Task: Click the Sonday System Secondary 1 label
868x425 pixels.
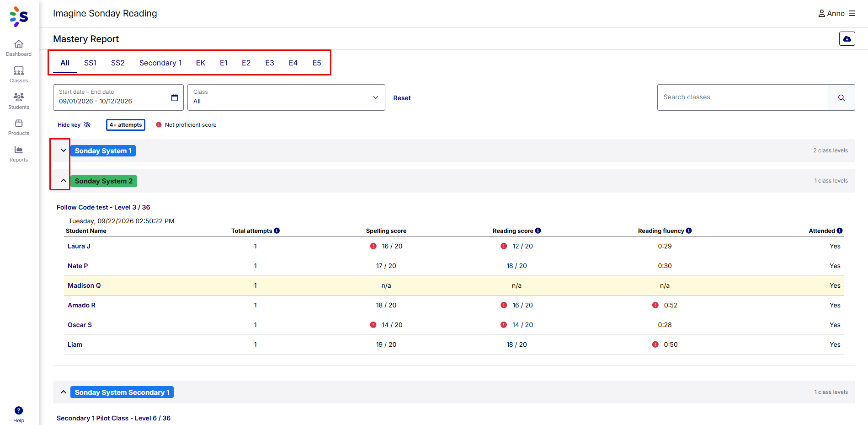Action: pyautogui.click(x=122, y=392)
